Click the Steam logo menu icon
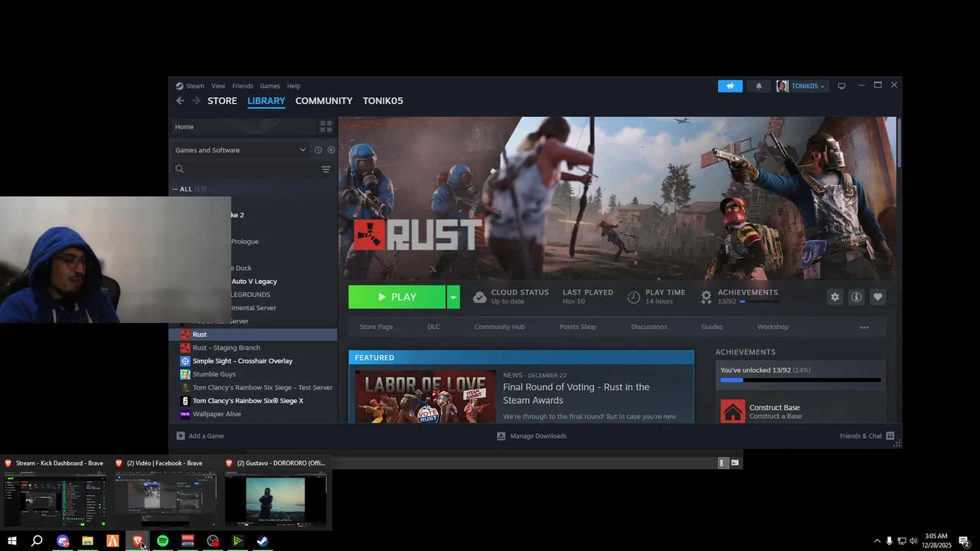This screenshot has width=980, height=551. (179, 86)
